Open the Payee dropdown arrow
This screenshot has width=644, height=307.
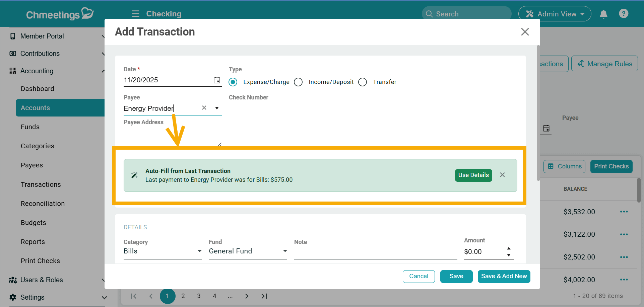217,108
